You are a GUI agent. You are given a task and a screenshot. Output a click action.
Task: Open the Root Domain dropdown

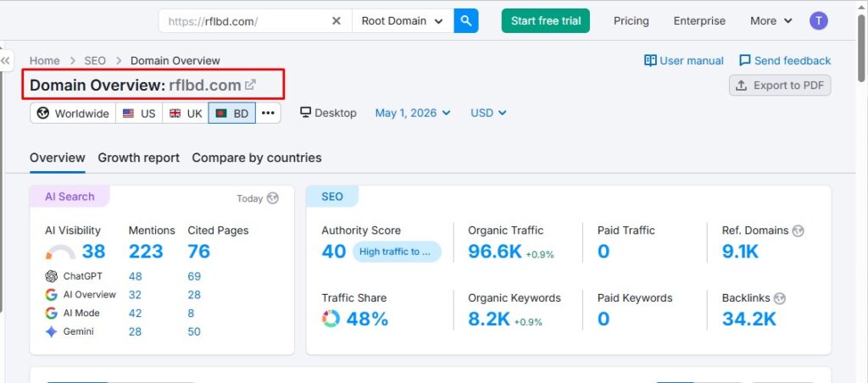tap(403, 21)
